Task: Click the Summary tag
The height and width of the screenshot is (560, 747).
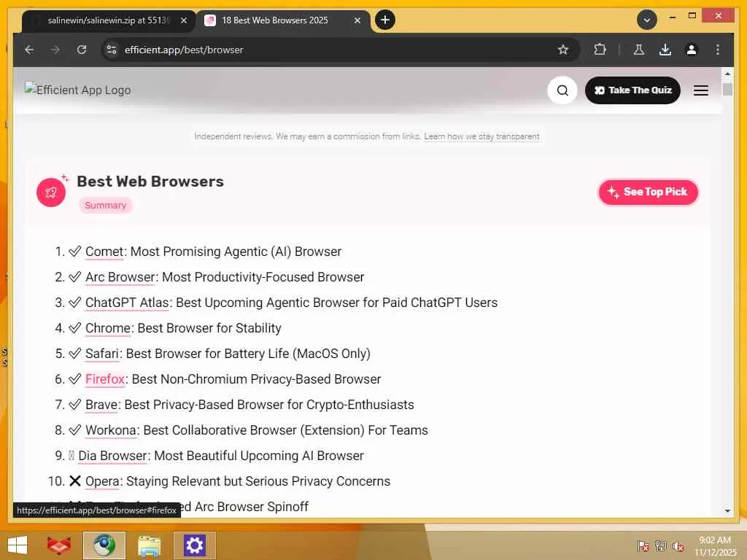Action: pos(105,205)
